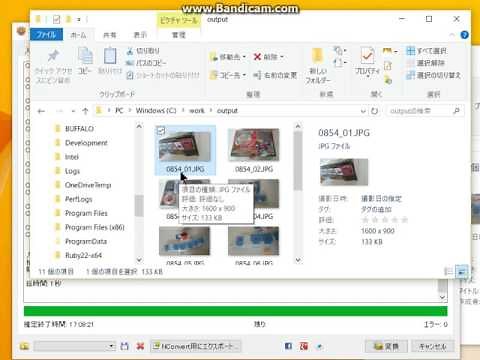Clear the selection (選択解除)

(426, 63)
